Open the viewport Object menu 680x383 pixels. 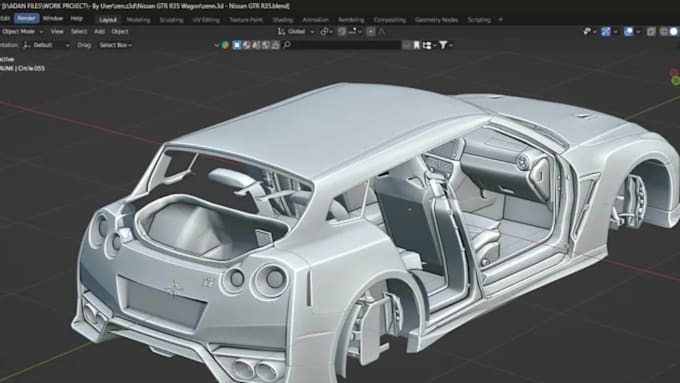point(120,32)
